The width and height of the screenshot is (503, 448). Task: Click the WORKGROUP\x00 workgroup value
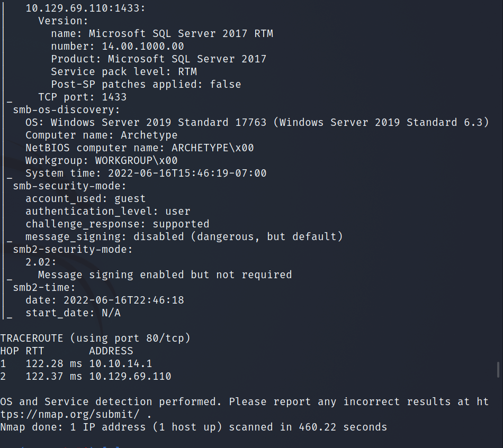tap(136, 160)
